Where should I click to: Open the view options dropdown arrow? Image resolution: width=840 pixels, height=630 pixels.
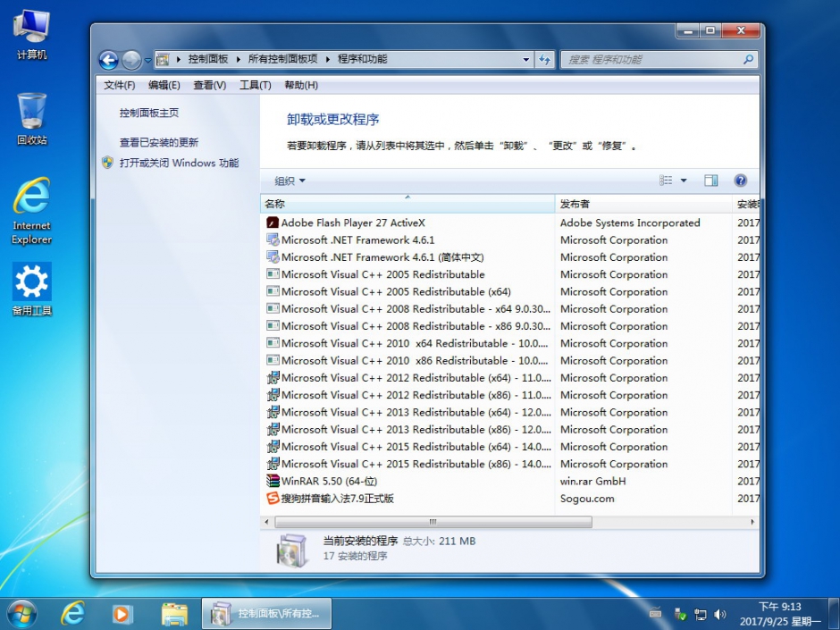[x=684, y=181]
